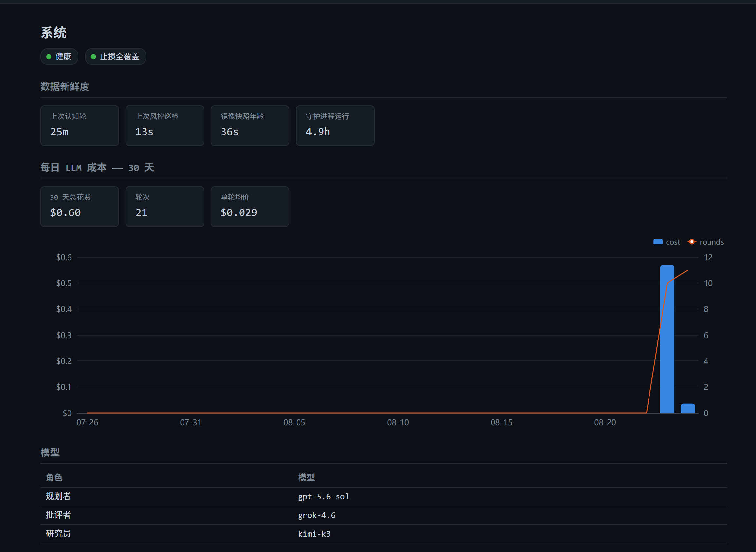Screen dimensions: 756x552
Task: Click the '08-10' date axis label
Action: coord(398,422)
